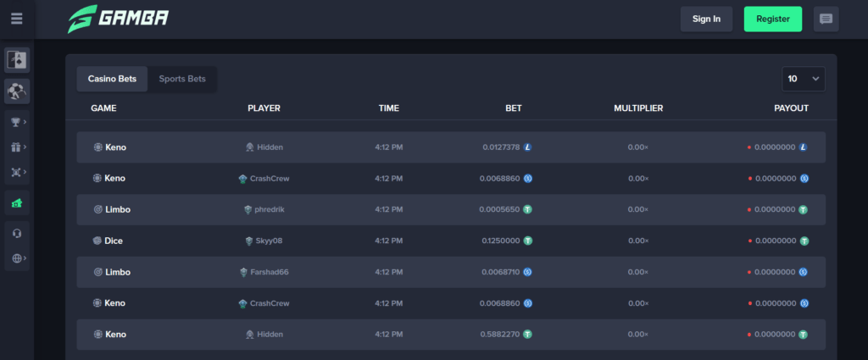The height and width of the screenshot is (360, 868).
Task: Open the hamburger menu
Action: (17, 19)
